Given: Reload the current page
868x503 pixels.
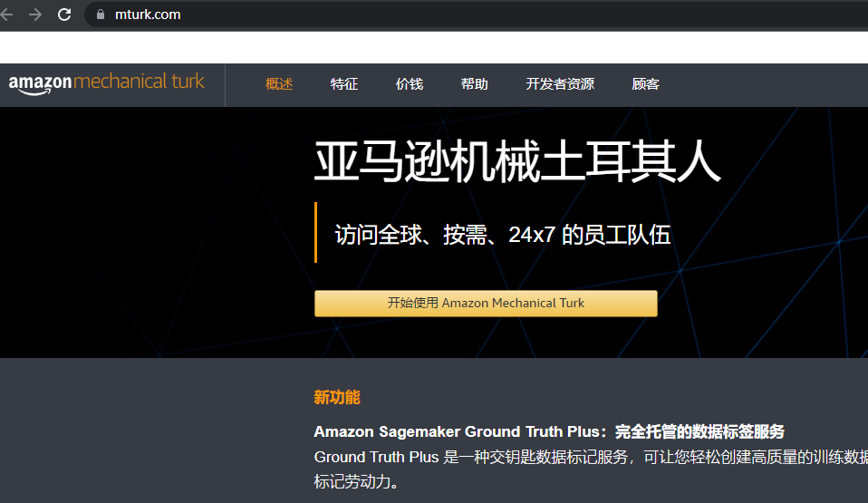Looking at the screenshot, I should point(64,15).
